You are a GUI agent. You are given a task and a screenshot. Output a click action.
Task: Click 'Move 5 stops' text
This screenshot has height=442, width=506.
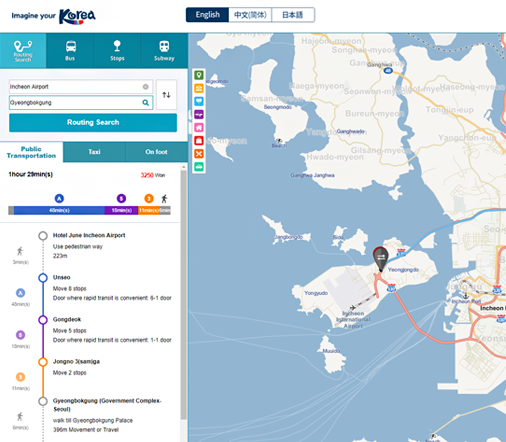click(70, 330)
